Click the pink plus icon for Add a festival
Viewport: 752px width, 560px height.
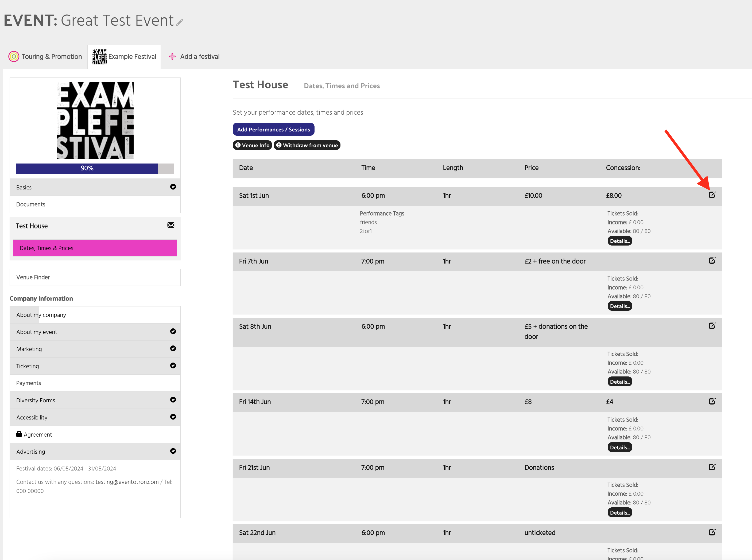pyautogui.click(x=172, y=57)
